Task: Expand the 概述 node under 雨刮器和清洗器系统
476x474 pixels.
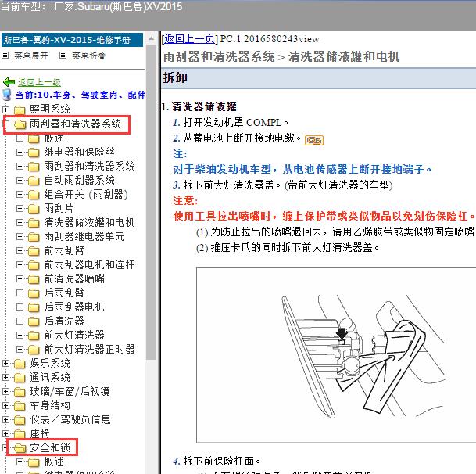Action: [20, 138]
